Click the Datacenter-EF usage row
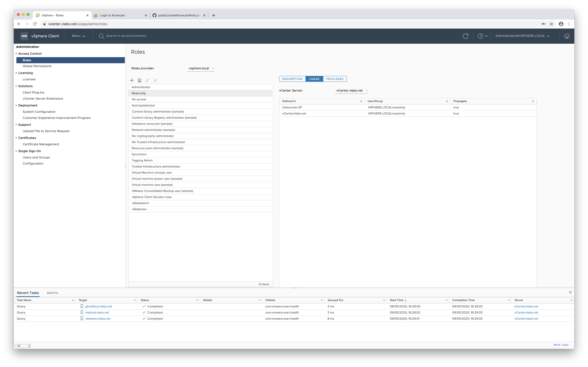Viewport: 588px width, 367px height. pos(408,108)
